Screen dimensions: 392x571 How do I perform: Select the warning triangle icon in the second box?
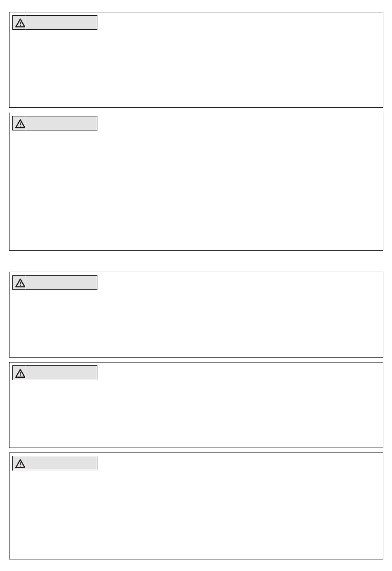[20, 123]
